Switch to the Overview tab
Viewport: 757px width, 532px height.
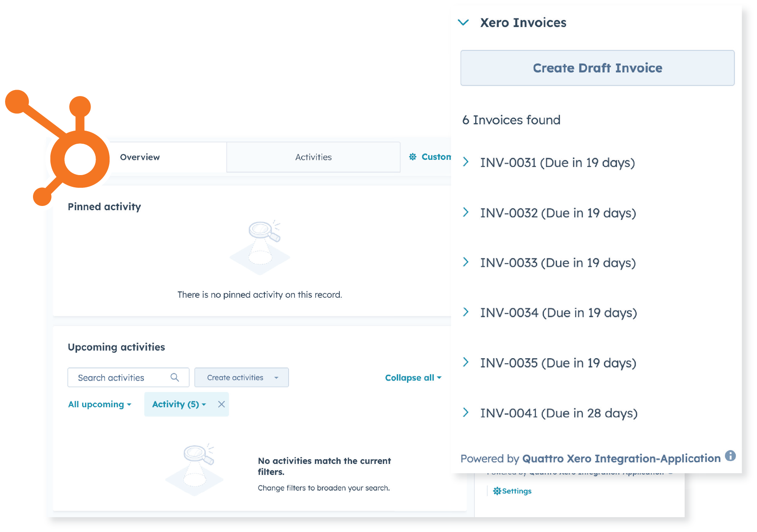[140, 157]
